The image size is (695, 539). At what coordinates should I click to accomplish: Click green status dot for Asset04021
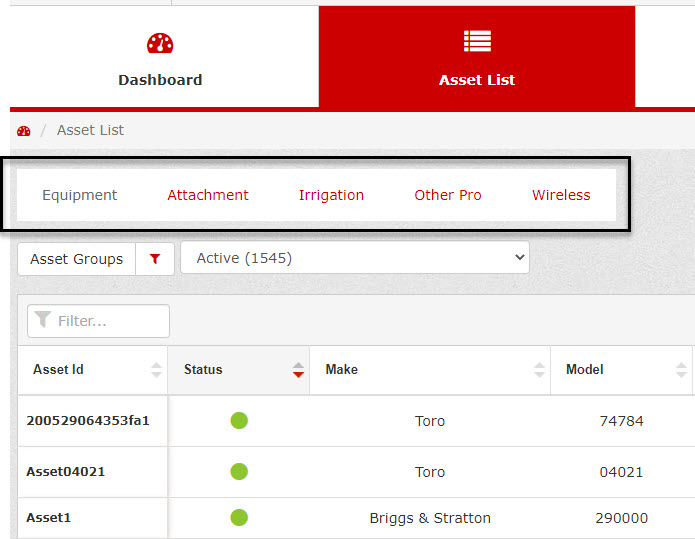pos(239,471)
